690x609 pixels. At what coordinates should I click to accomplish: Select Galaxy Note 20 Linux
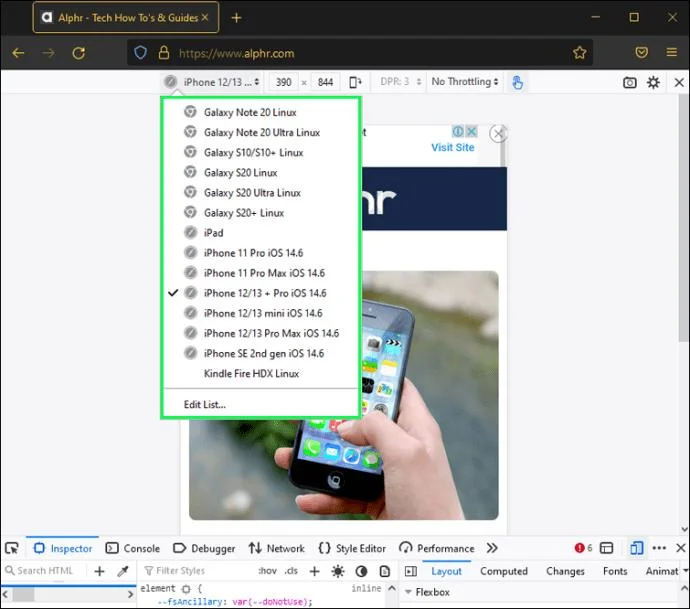point(260,112)
